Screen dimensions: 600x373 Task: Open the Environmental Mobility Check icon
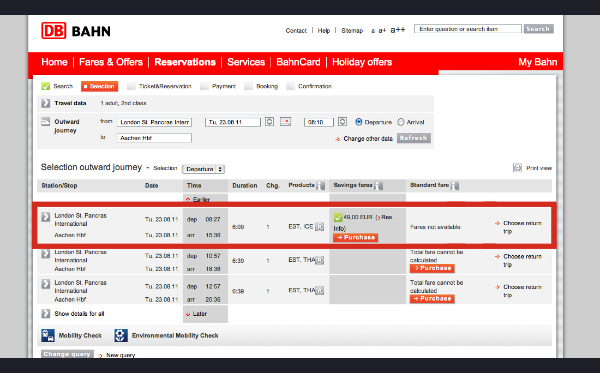click(121, 336)
